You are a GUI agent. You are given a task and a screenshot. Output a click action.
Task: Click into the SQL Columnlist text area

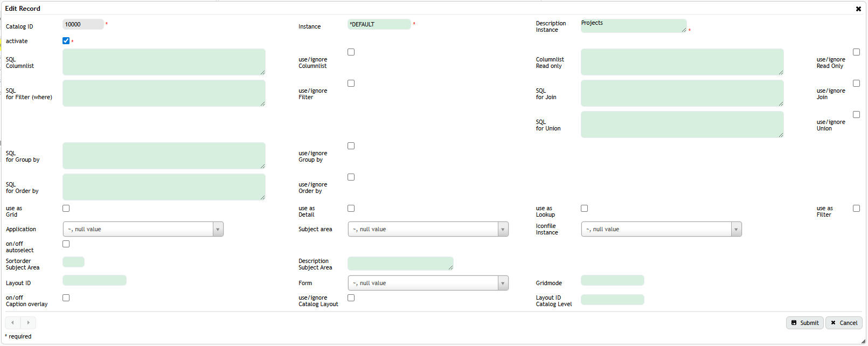pyautogui.click(x=164, y=62)
